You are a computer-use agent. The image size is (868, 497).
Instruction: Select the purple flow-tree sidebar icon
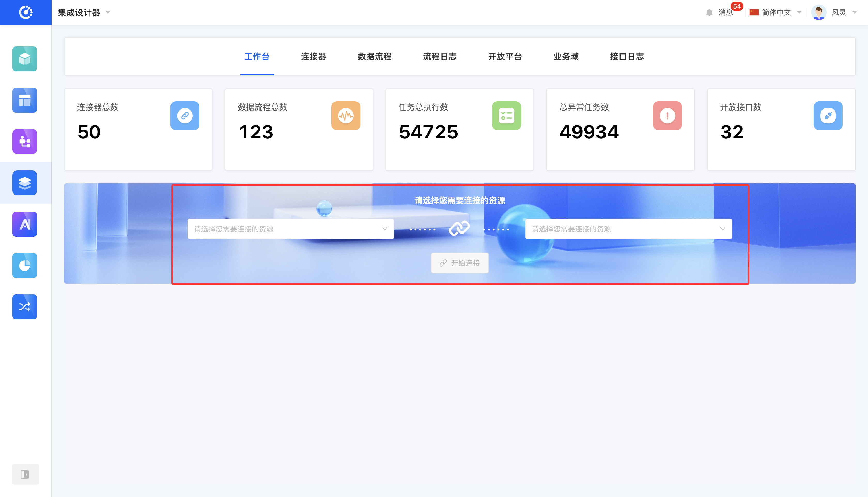click(25, 141)
